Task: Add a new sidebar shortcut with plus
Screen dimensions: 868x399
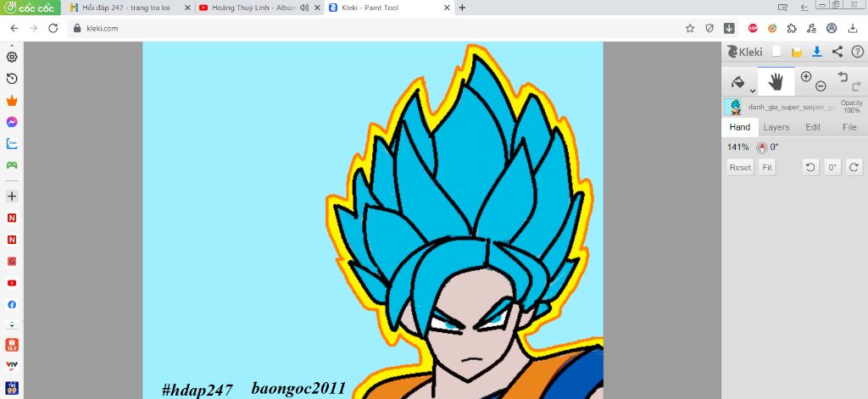Action: pyautogui.click(x=12, y=196)
